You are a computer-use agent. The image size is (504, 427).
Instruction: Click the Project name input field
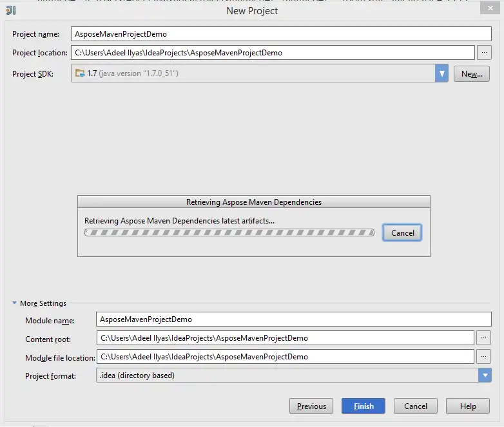click(x=281, y=33)
